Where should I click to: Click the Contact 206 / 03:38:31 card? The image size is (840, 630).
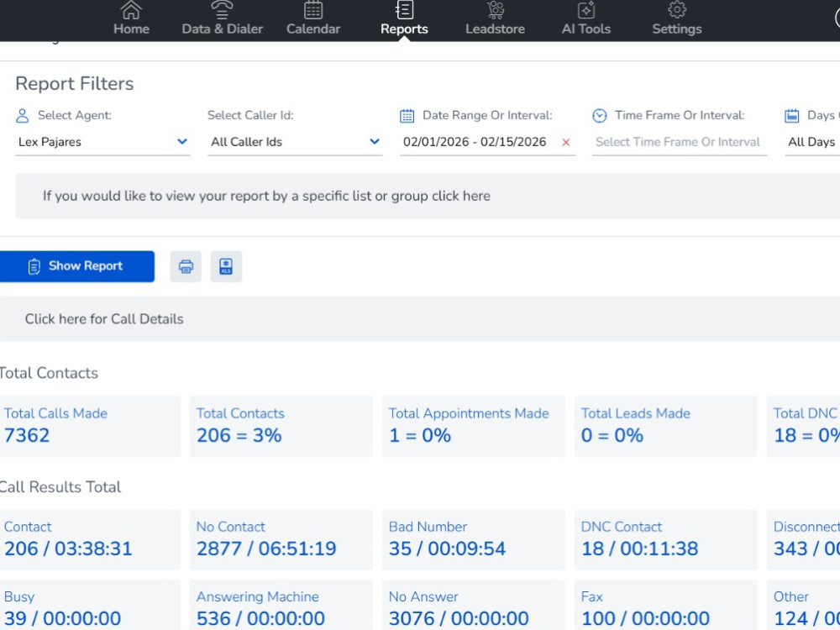pyautogui.click(x=90, y=540)
